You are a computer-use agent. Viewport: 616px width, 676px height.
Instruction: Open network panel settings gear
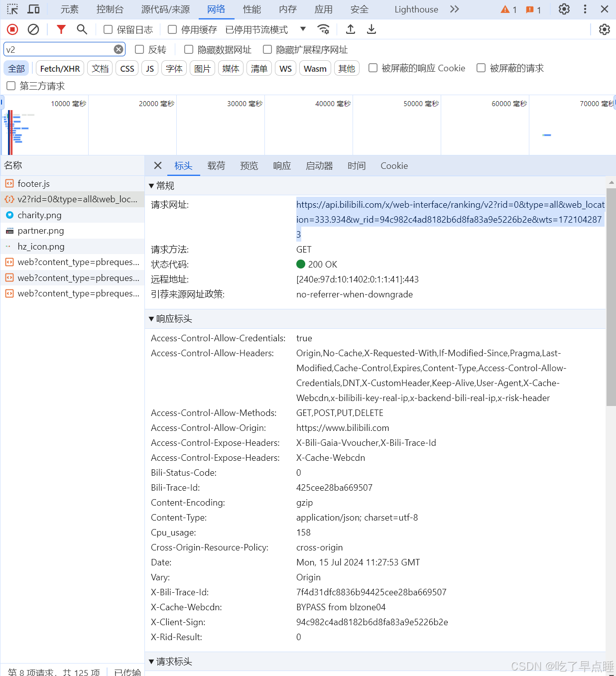click(x=605, y=29)
